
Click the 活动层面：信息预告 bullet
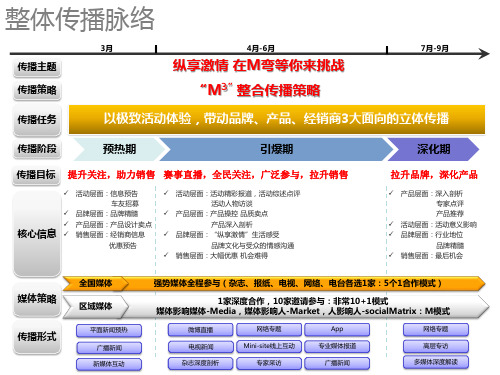point(106,194)
